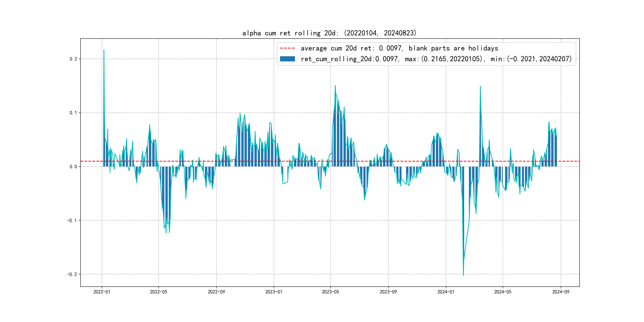Click the 'average cum 20d ret' legend label
Screen dimensions: 644x322
click(x=399, y=48)
